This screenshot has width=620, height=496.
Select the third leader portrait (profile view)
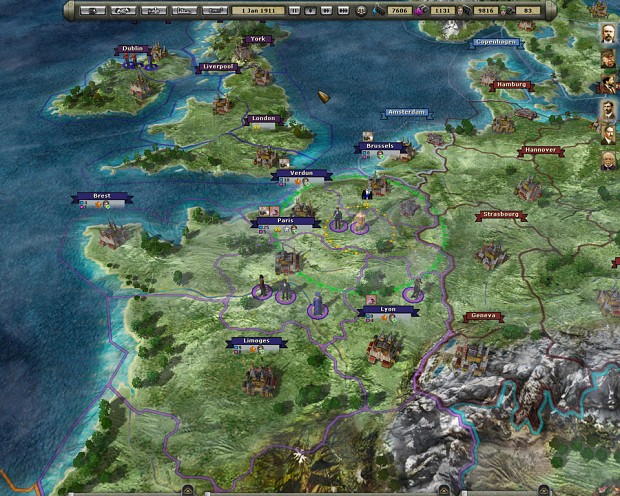tap(609, 84)
